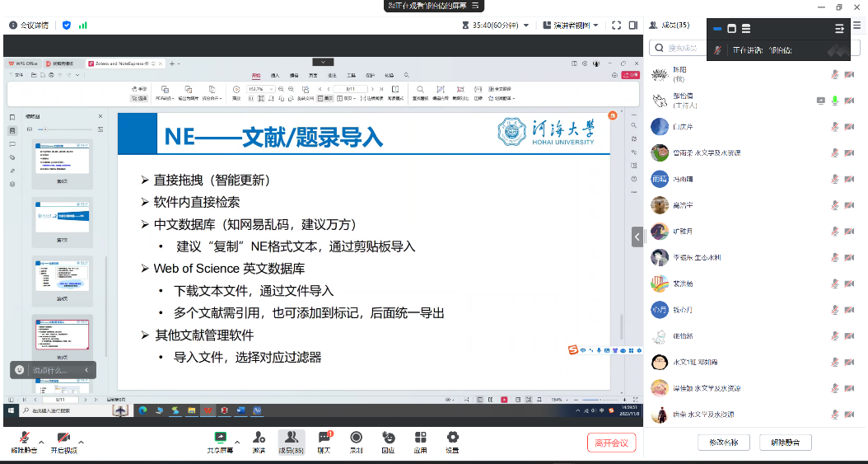Click the 解除静音 microphone icon in bottom toolbar
This screenshot has height=464, width=868.
click(24, 438)
